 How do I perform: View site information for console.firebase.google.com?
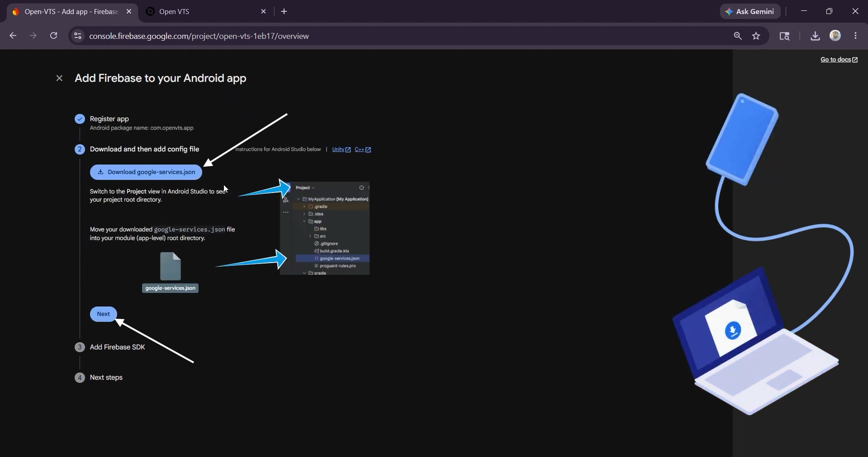pyautogui.click(x=78, y=36)
